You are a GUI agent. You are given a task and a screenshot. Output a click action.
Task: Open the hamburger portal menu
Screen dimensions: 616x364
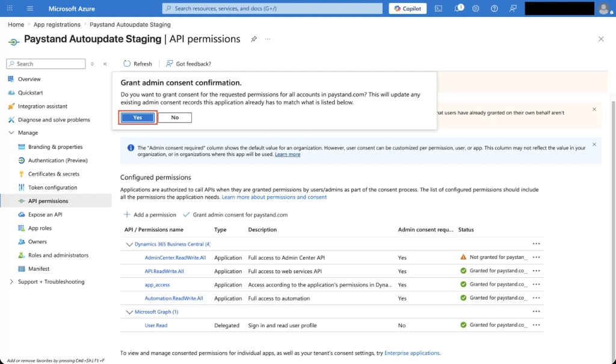(x=30, y=8)
